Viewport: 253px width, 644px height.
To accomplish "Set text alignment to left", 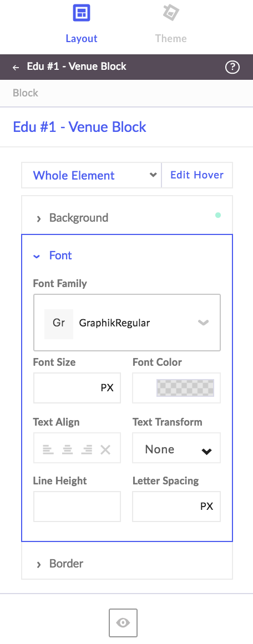I will click(x=48, y=449).
